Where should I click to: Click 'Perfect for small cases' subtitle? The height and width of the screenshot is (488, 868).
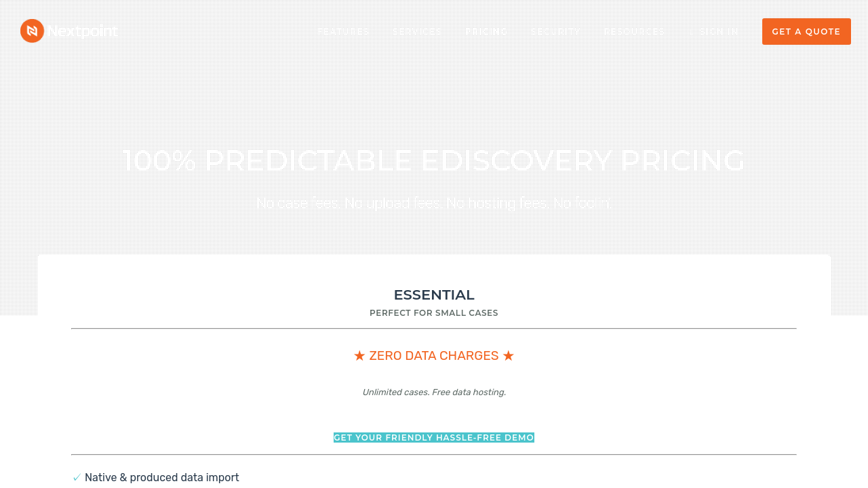[x=434, y=313]
